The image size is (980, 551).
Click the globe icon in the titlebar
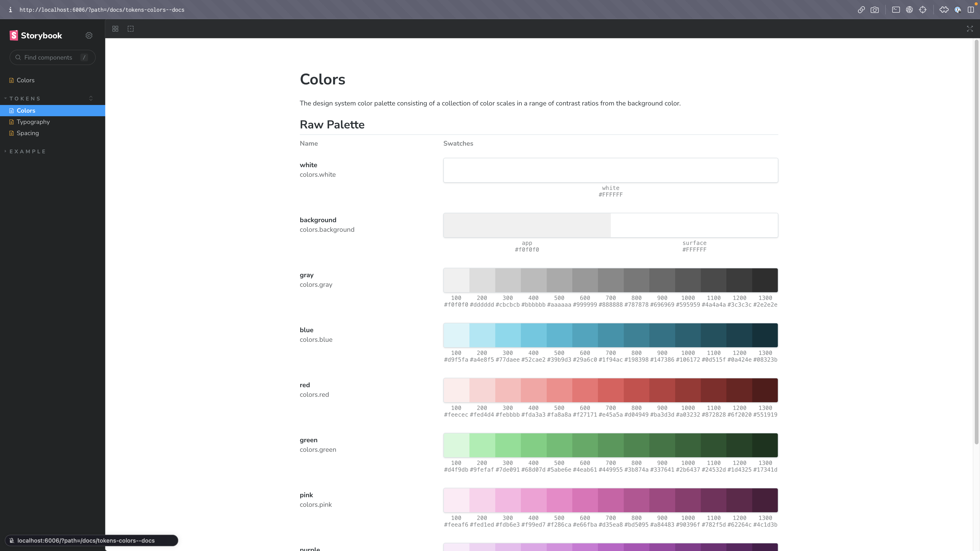(910, 10)
